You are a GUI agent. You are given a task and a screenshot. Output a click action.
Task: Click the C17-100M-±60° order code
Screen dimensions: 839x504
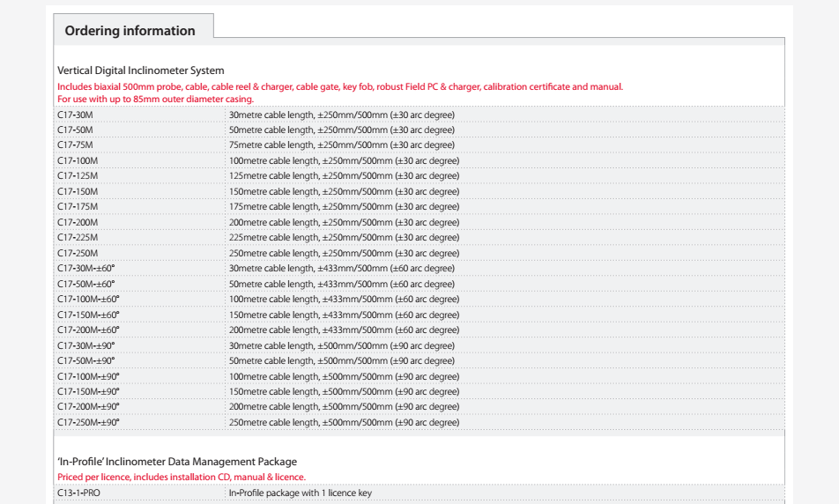(88, 299)
